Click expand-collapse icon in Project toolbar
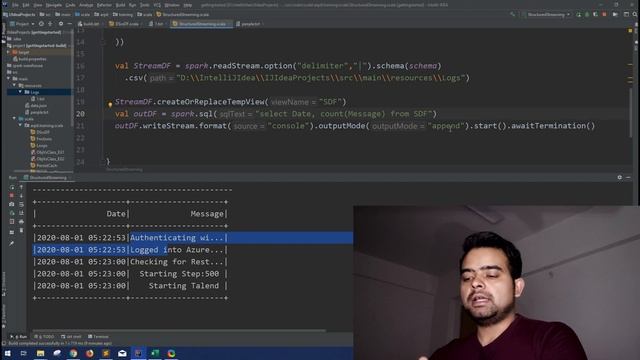This screenshot has height=360, width=640. [50, 24]
